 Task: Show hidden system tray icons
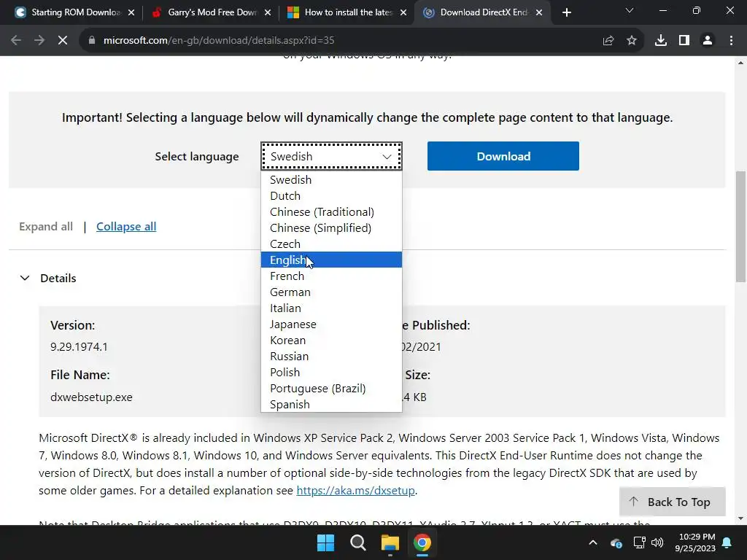coord(593,542)
